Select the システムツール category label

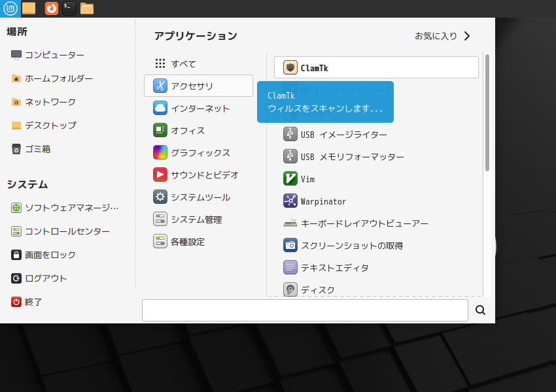point(201,197)
